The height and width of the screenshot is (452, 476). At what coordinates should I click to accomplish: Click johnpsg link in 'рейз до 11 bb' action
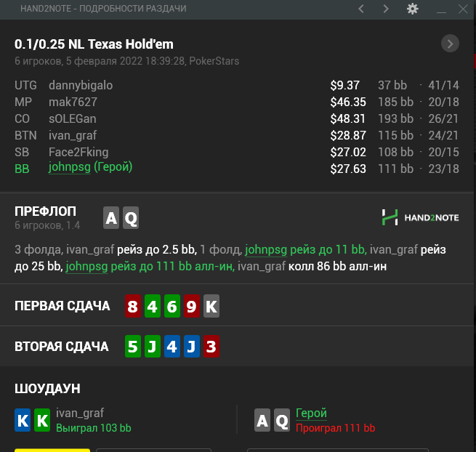tap(266, 250)
